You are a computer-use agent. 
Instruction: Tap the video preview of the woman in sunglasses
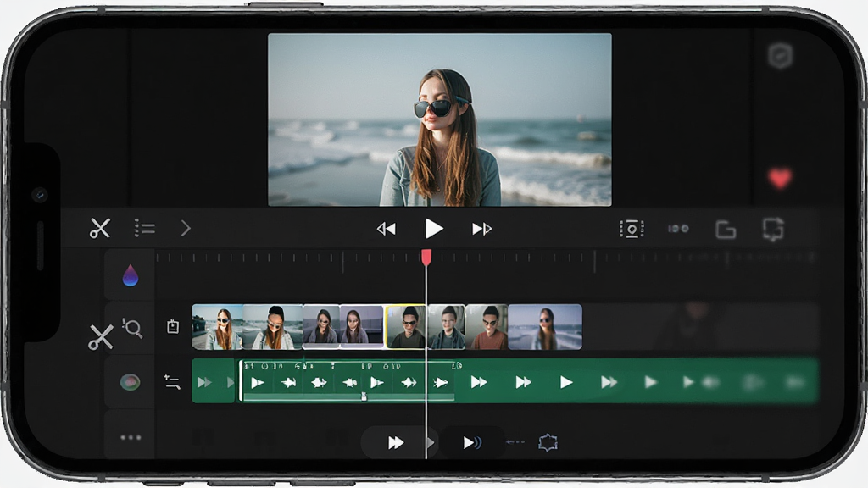tap(440, 119)
